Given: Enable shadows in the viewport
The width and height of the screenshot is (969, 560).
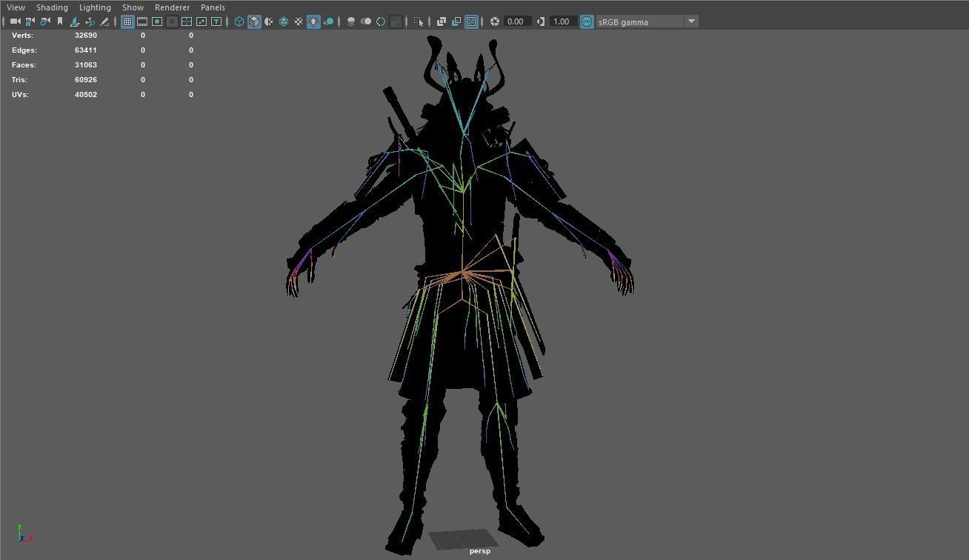Looking at the screenshot, I should [x=328, y=21].
